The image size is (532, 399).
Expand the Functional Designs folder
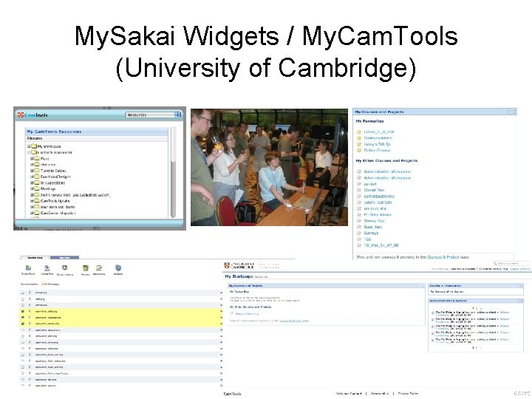click(33, 177)
